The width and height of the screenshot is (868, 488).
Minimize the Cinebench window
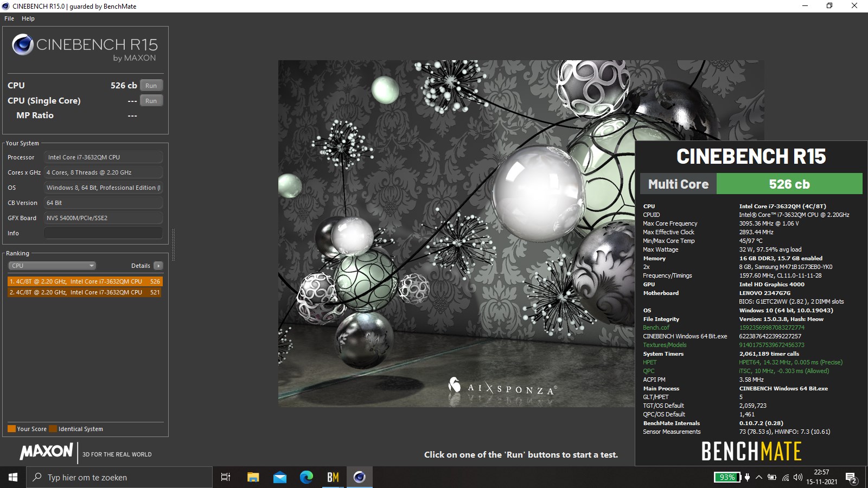(805, 6)
